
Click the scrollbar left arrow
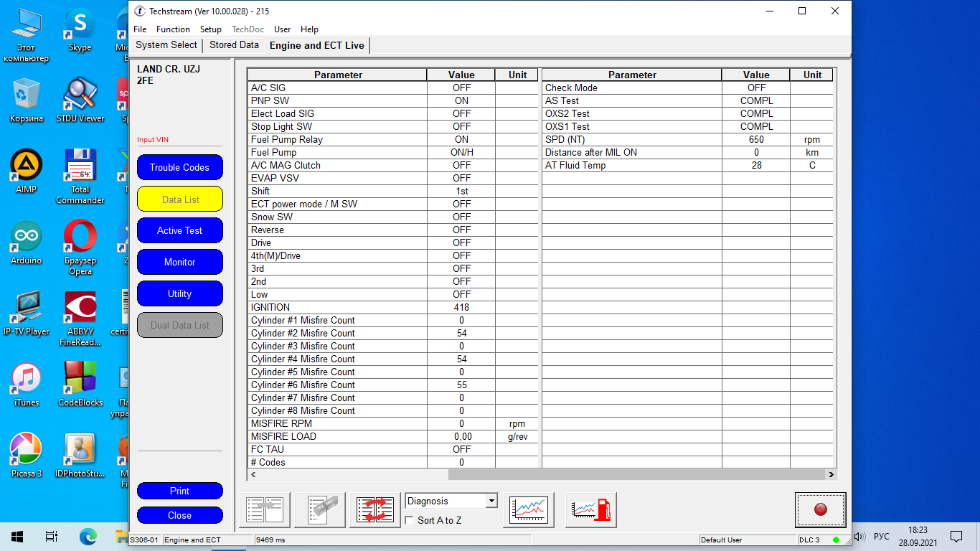click(253, 474)
